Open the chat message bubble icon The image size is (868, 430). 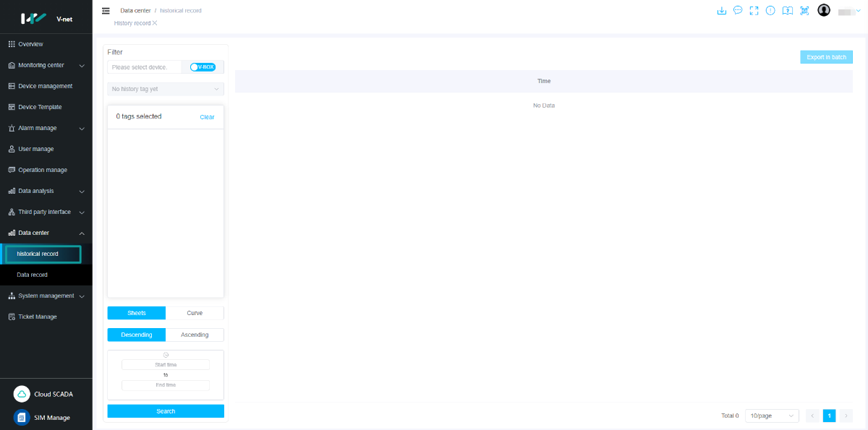pos(737,11)
